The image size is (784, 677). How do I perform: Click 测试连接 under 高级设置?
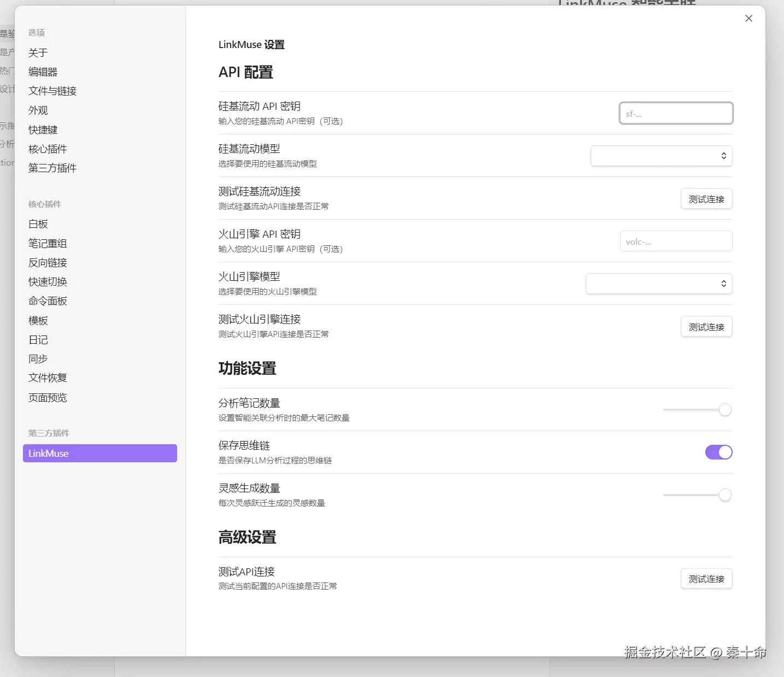[706, 579]
